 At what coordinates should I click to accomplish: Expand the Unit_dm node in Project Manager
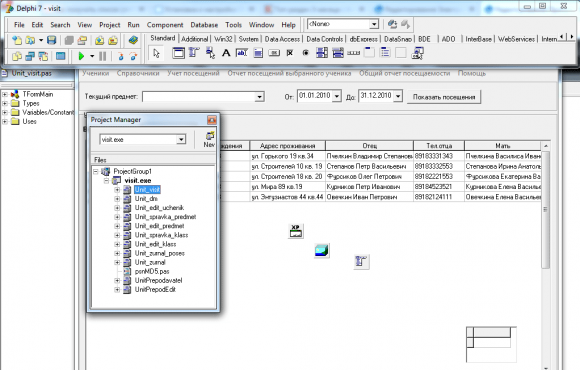click(117, 199)
